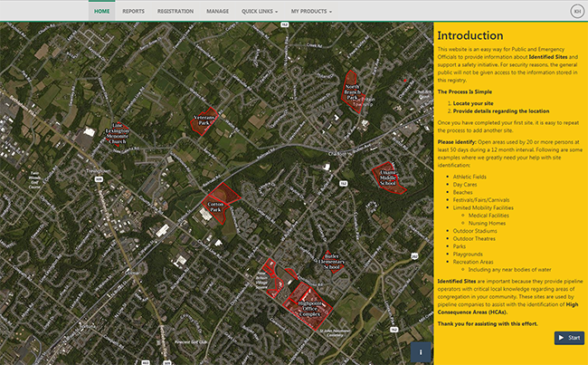Click the St John Neumann Cemetery label
Screen dimensions: 588x365
[333, 333]
